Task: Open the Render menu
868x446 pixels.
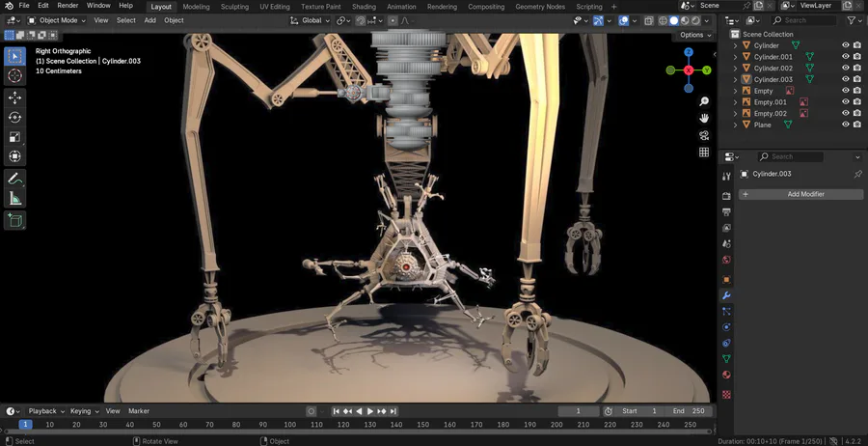Action: pos(68,6)
